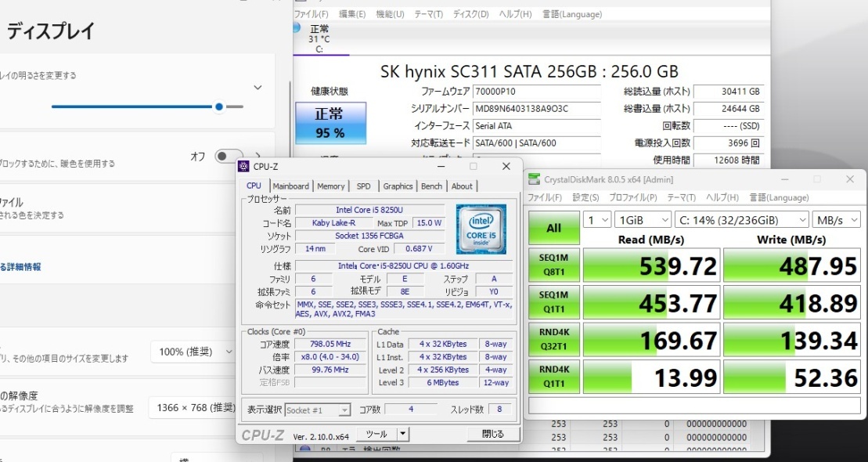Screen dimensions: 868x462
Task: Open the target drive C: dropdown
Action: 743,219
